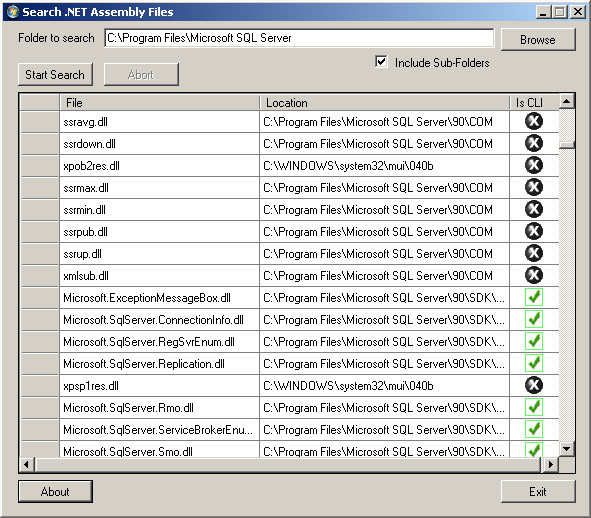Click the application icon in title bar
Screen dimensions: 591x518
[12, 12]
